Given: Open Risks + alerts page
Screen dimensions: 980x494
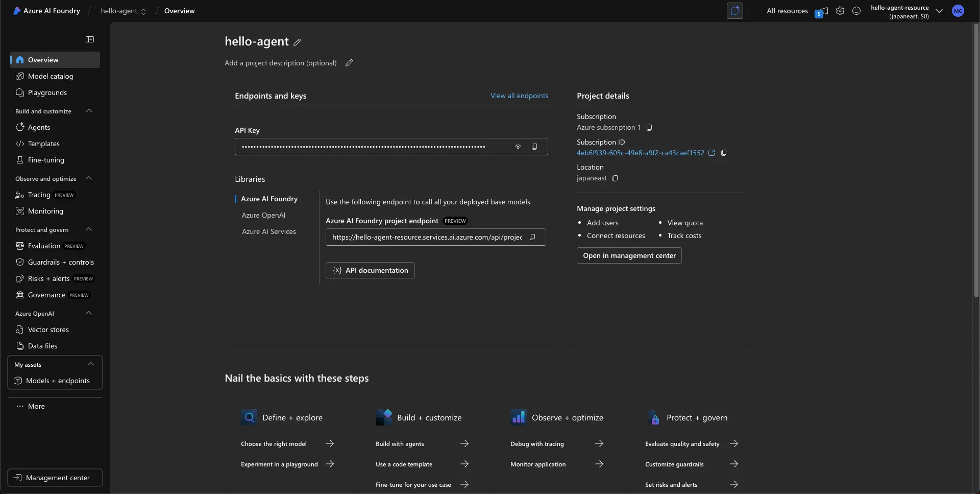Looking at the screenshot, I should tap(55, 278).
